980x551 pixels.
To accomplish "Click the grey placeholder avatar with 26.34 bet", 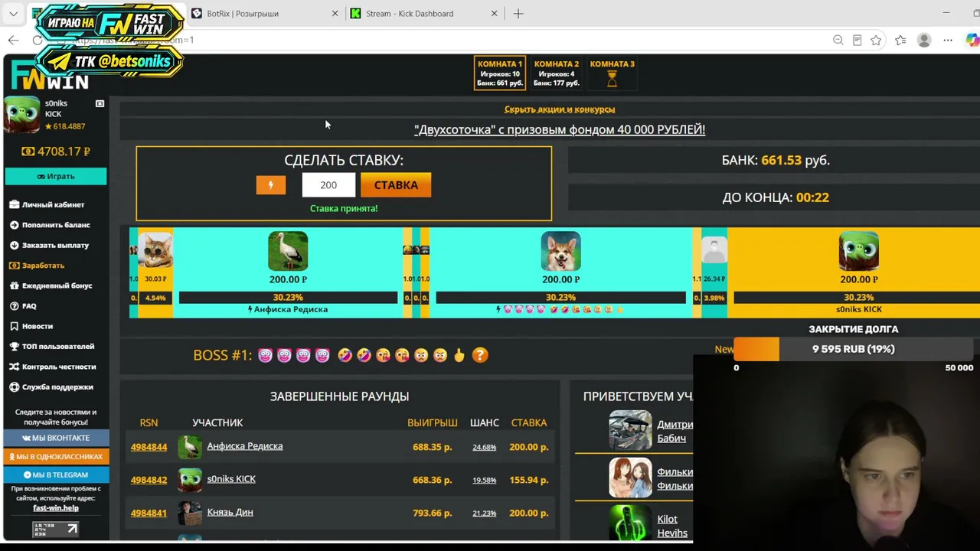I will pyautogui.click(x=714, y=251).
